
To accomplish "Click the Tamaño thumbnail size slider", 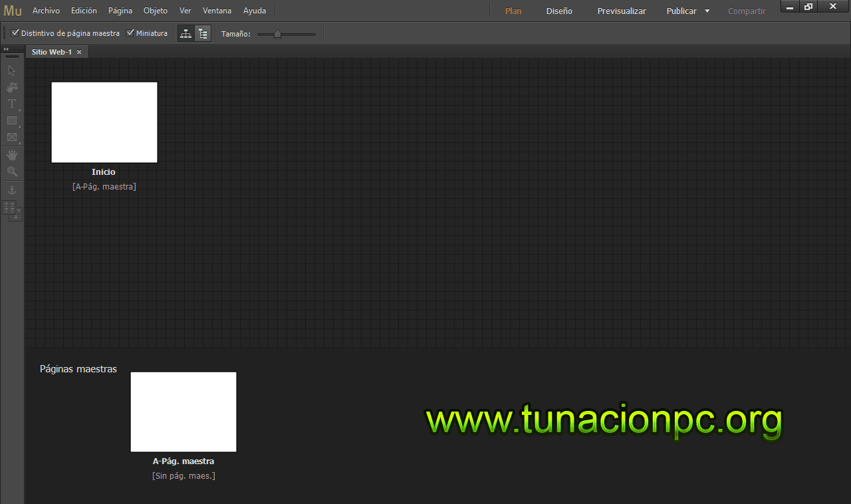I will click(x=287, y=34).
